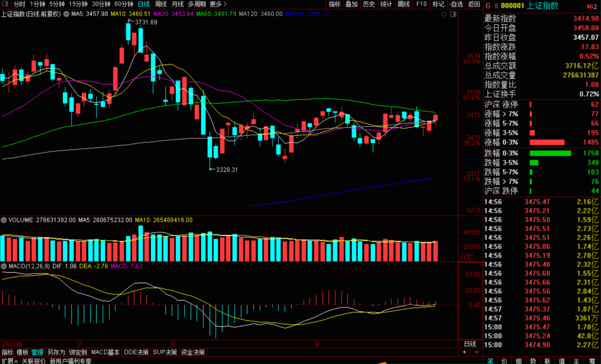This screenshot has width=601, height=364.
Task: Click the diamond marker icon above chart
Action: 444,14
